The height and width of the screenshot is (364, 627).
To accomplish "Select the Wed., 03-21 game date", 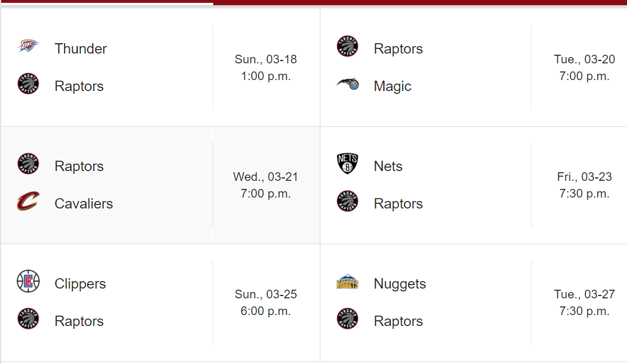I will [x=266, y=177].
